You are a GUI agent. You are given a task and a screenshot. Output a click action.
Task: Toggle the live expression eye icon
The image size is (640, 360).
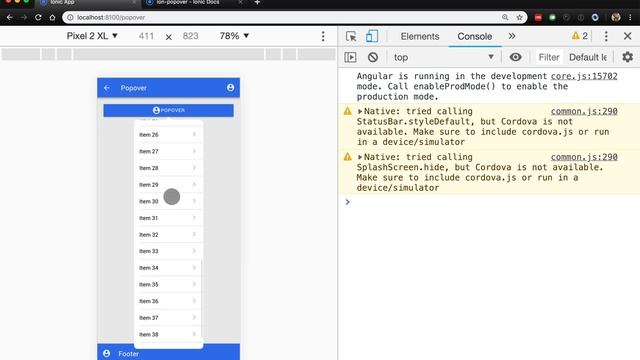[515, 57]
